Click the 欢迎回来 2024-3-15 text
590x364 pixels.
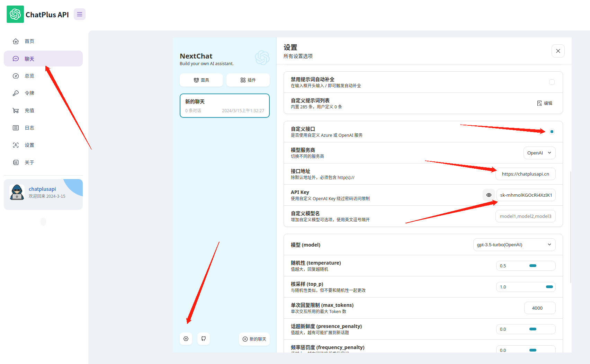coord(47,196)
